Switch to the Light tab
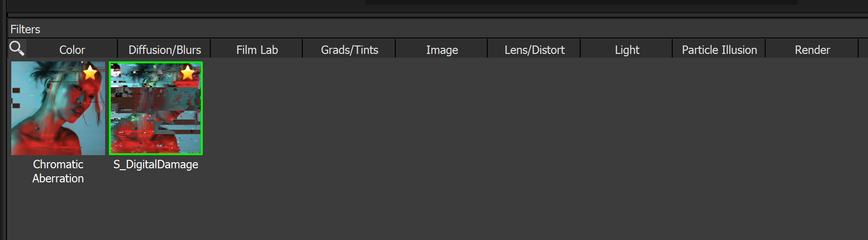 click(x=627, y=50)
